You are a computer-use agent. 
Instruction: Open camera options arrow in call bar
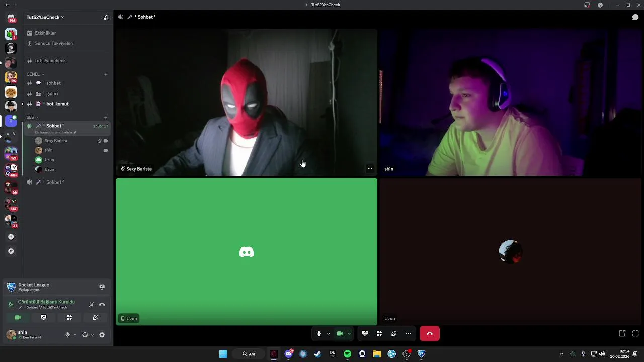click(349, 333)
